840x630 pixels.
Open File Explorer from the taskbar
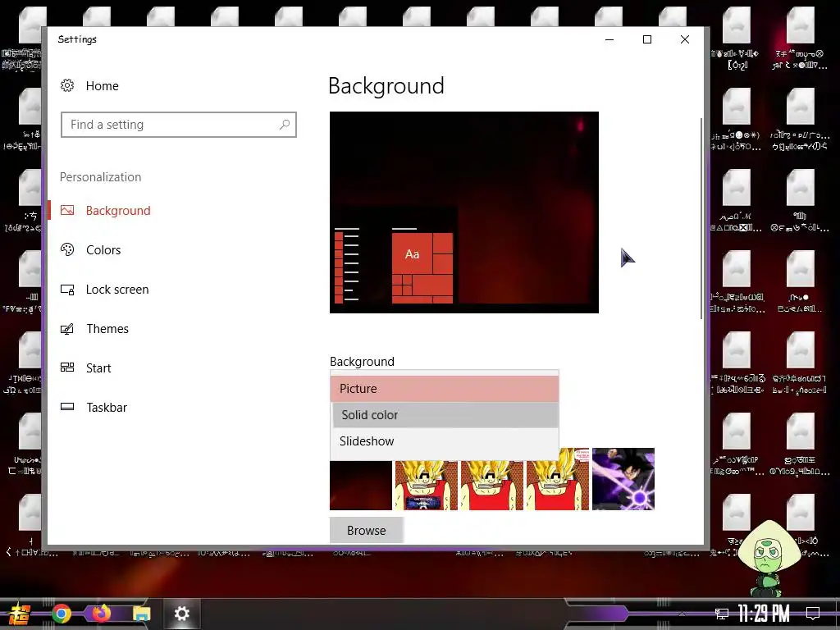tap(141, 614)
